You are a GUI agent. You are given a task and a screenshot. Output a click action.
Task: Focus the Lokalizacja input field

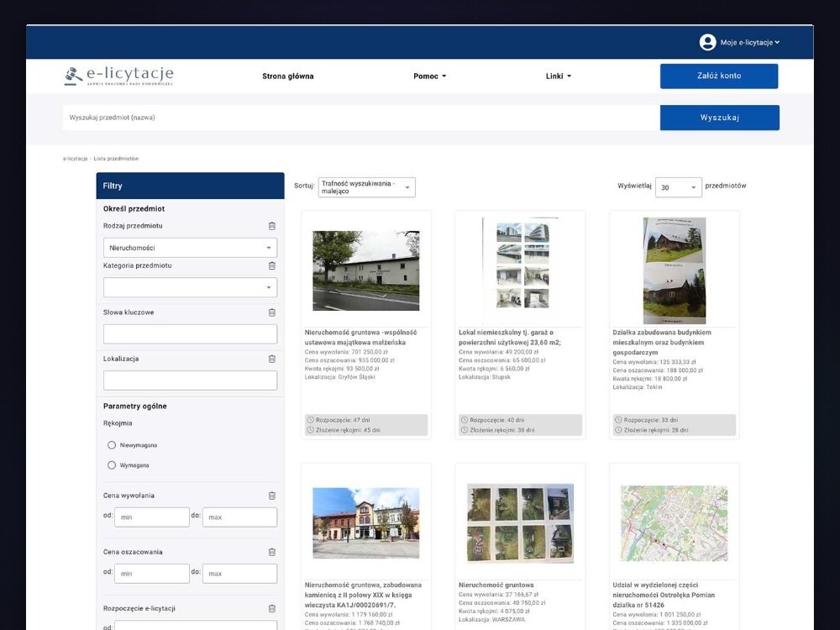tap(190, 381)
